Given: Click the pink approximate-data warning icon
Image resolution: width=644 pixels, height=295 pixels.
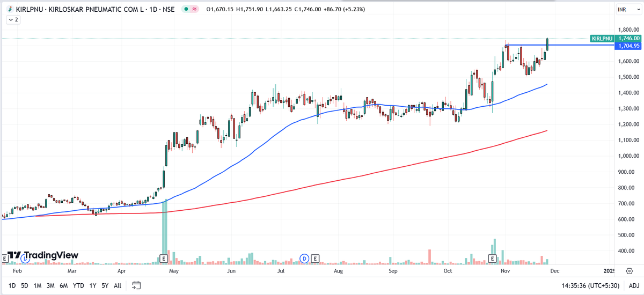Looking at the screenshot, I should pyautogui.click(x=194, y=9).
